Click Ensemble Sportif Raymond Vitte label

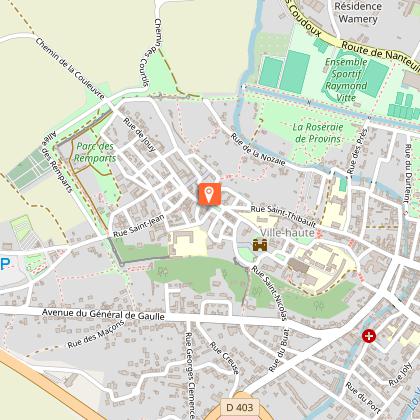point(346,80)
